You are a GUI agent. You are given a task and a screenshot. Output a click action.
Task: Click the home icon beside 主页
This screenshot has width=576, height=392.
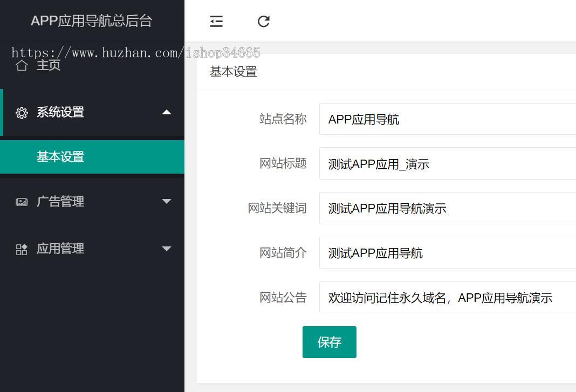(22, 65)
